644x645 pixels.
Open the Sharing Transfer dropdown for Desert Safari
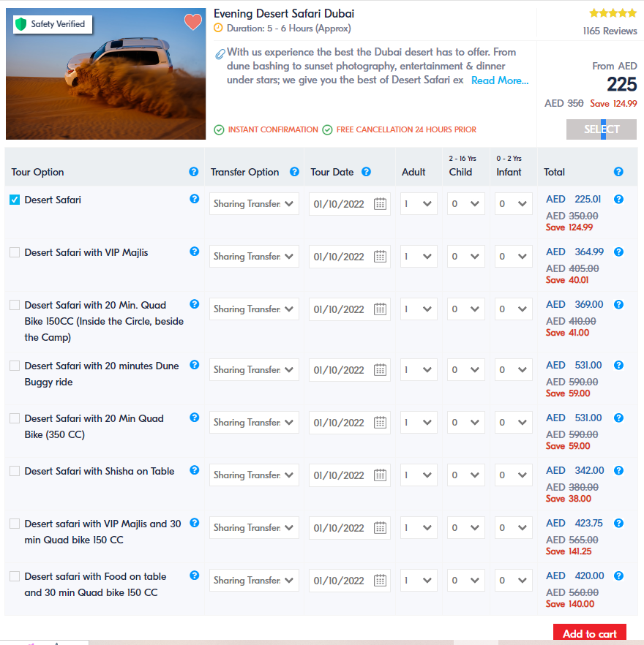[253, 203]
